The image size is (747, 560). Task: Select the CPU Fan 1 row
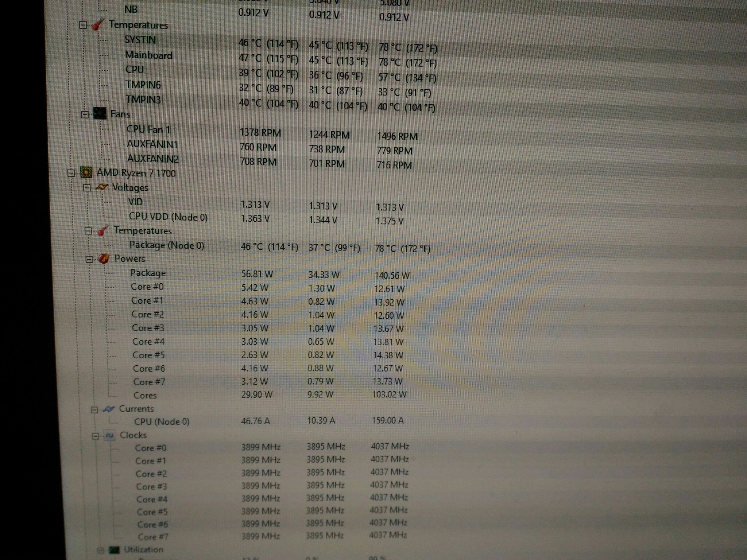(148, 129)
